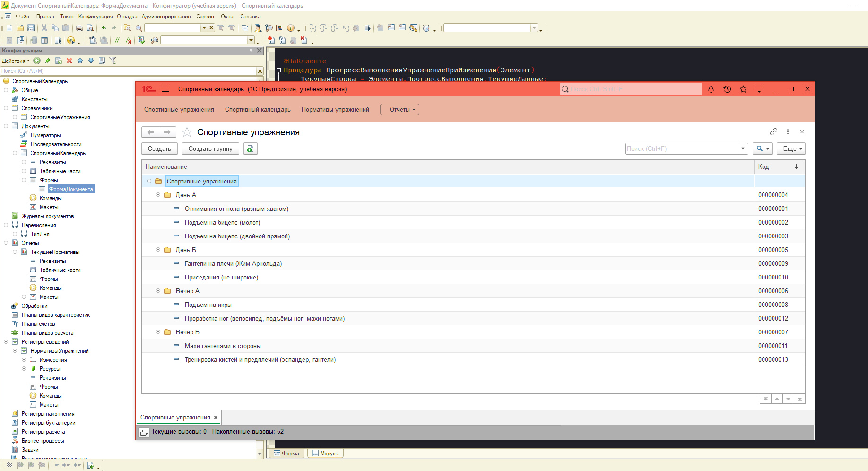Click Configuration tree scrollbar down arrow
The height and width of the screenshot is (471, 868).
260,454
